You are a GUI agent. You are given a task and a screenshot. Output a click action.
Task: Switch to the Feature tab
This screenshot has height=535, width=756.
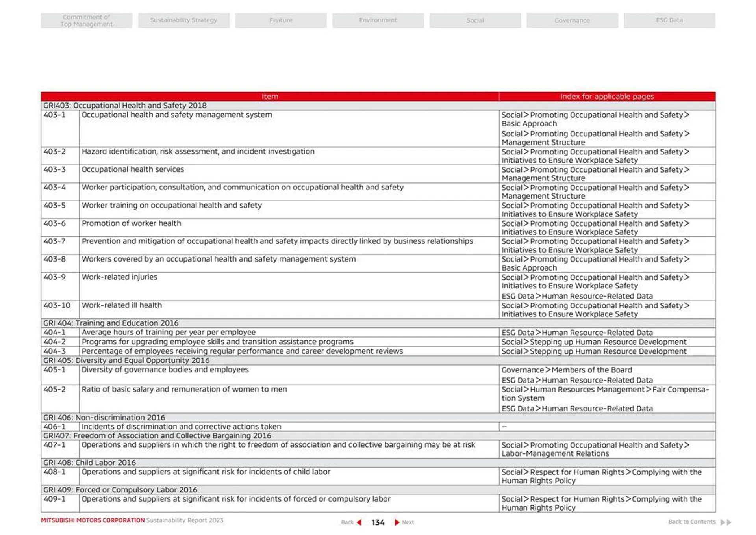point(281,20)
